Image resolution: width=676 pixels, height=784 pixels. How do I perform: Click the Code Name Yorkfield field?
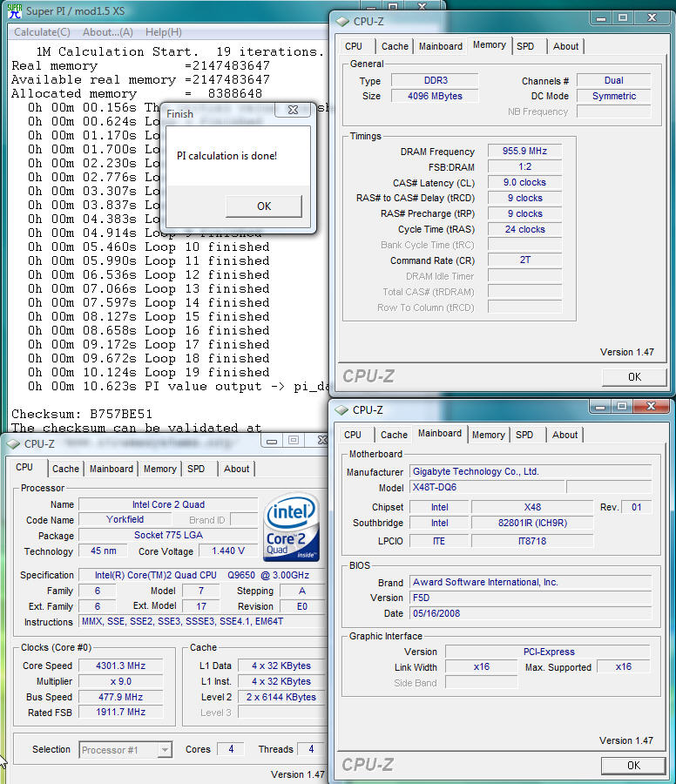point(125,519)
